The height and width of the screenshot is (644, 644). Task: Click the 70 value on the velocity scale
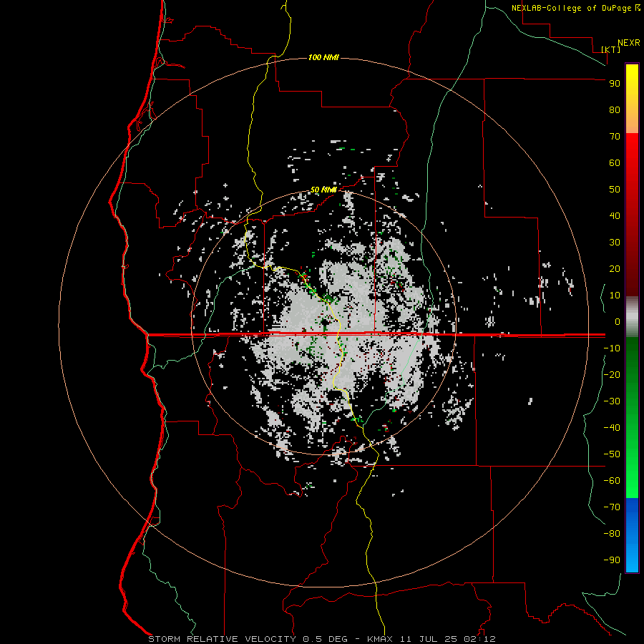click(x=615, y=137)
